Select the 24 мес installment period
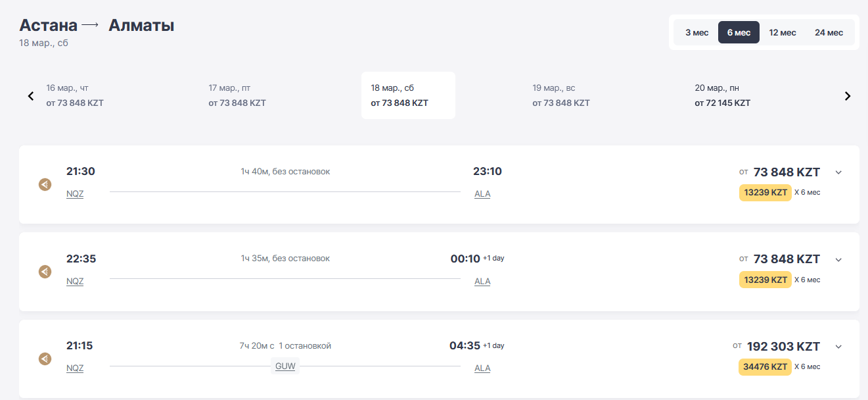This screenshot has width=868, height=400. point(829,32)
